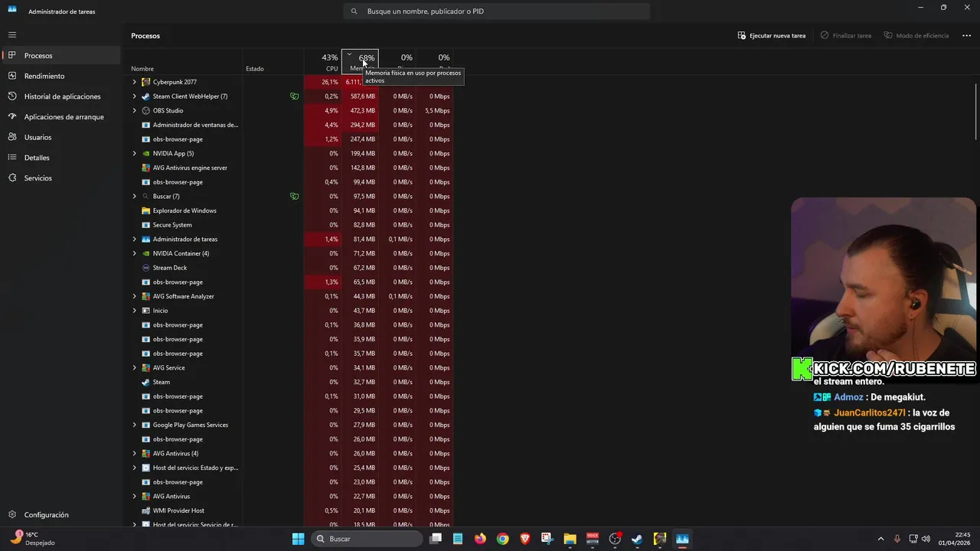Open the Servicios page
This screenshot has width=980, height=551.
[x=60, y=178]
